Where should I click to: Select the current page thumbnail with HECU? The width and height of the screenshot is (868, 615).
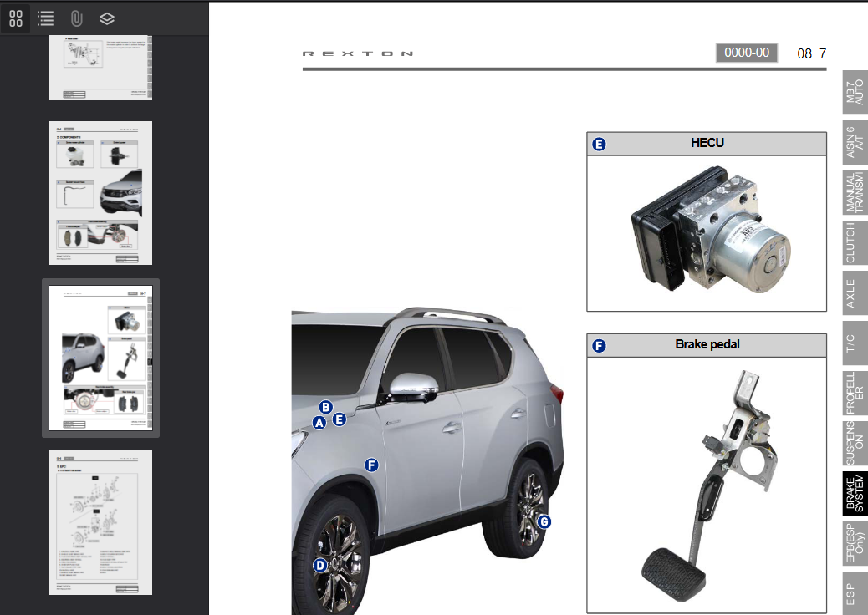point(100,358)
